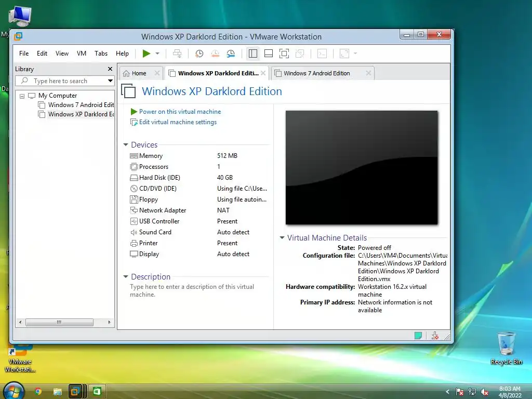
Task: Click Edit virtual machine settings
Action: [178, 122]
